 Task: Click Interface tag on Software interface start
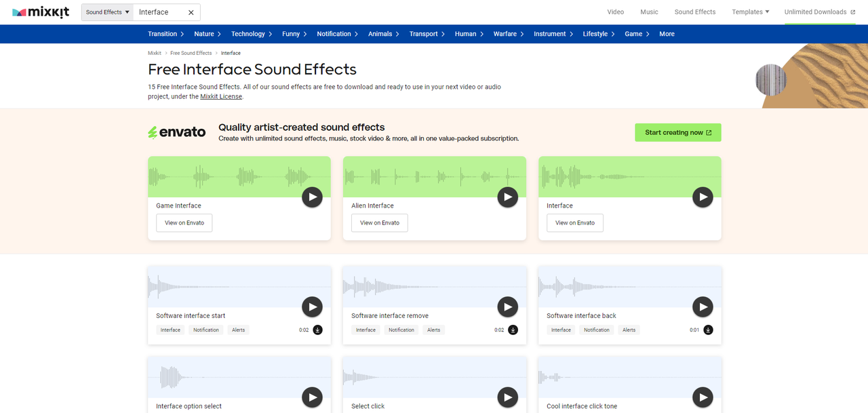click(170, 330)
